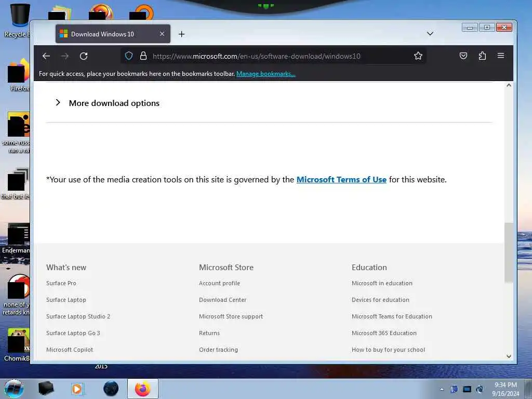This screenshot has width=532, height=399.
Task: Open the Surface Laptop footer link
Action: click(66, 300)
